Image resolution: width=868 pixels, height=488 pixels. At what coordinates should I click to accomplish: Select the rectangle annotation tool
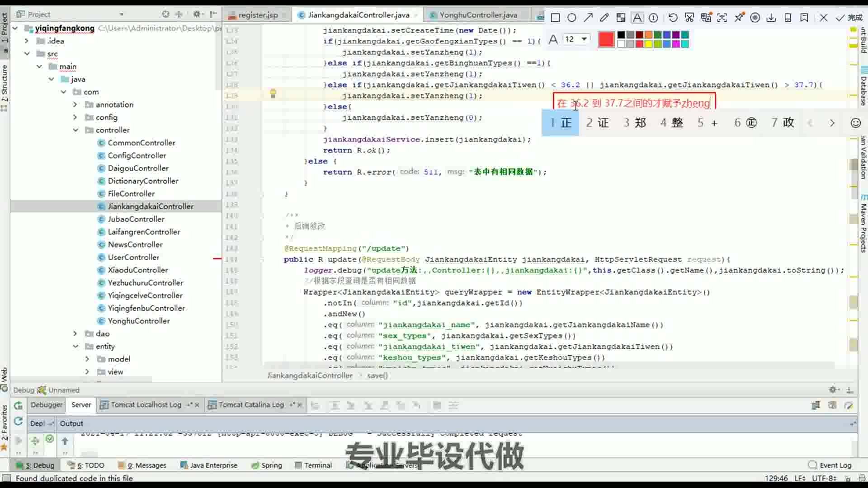(x=555, y=18)
